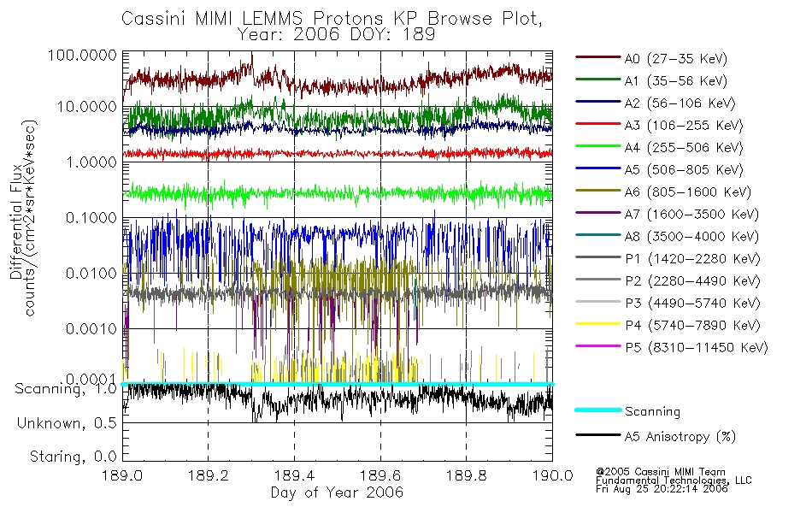This screenshot has height=513, width=812.
Task: Click the navy A2 legend line
Action: pyautogui.click(x=597, y=102)
